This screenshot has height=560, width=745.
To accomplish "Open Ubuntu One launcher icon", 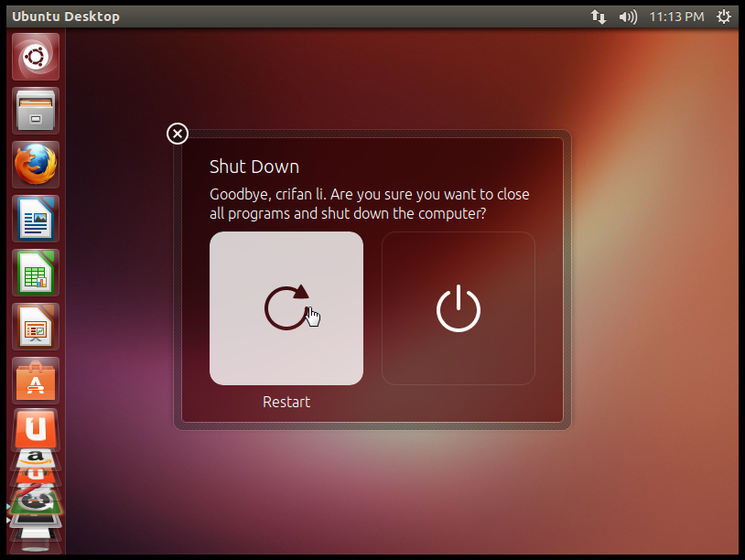I will point(36,428).
